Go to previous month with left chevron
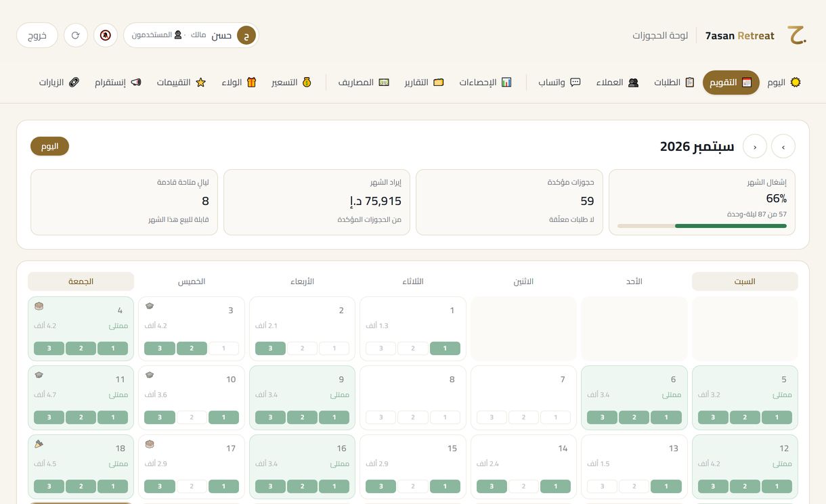Viewport: 826px width, 504px height. click(x=755, y=146)
